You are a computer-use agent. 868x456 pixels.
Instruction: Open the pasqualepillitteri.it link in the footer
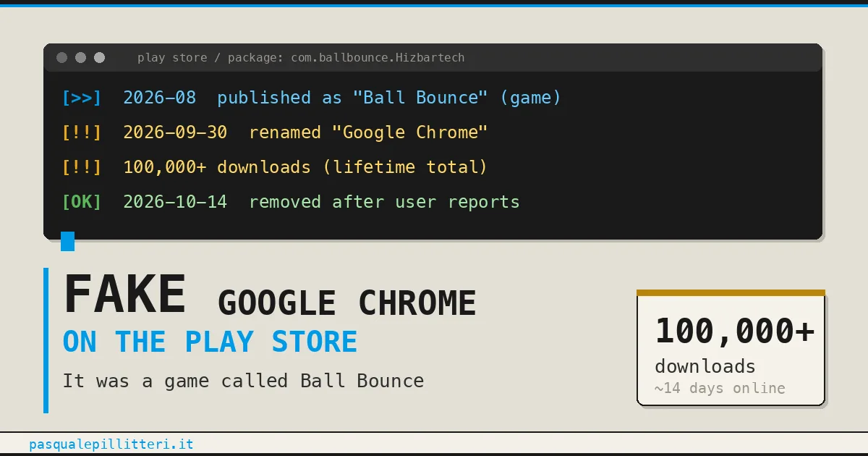click(x=111, y=444)
